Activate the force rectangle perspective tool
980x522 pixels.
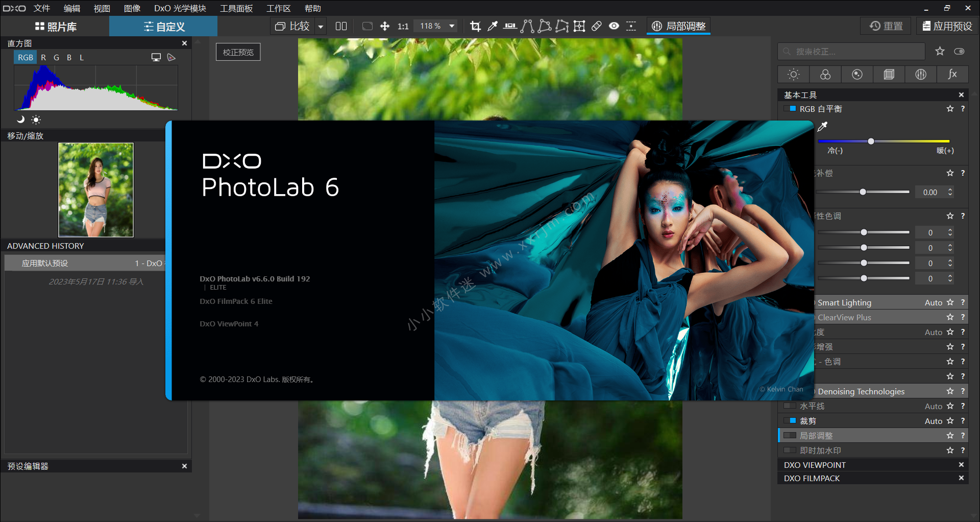pos(545,26)
